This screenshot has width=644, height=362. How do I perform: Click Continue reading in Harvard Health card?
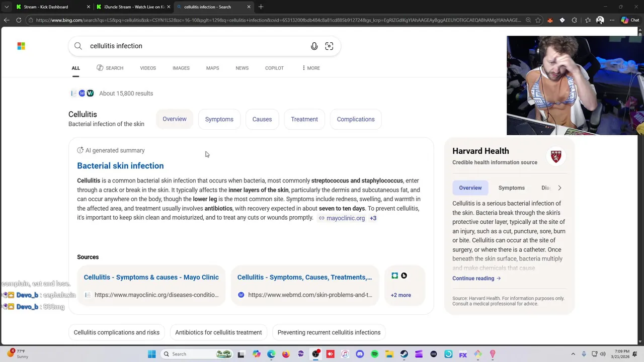(x=476, y=279)
